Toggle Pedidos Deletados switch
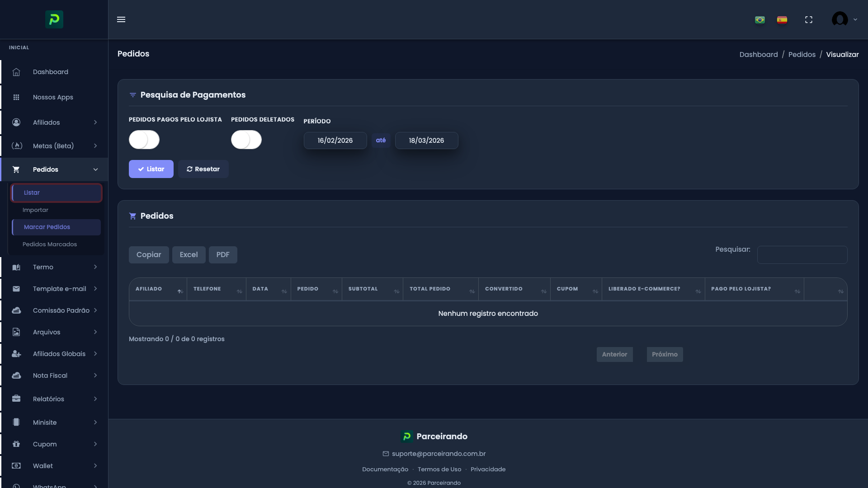Image resolution: width=868 pixels, height=488 pixels. click(246, 140)
